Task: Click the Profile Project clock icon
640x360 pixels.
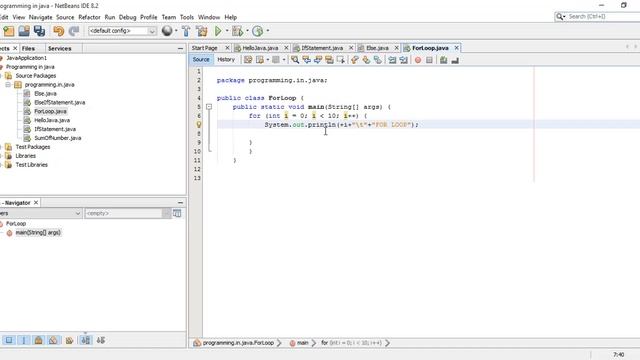Action: [257, 31]
